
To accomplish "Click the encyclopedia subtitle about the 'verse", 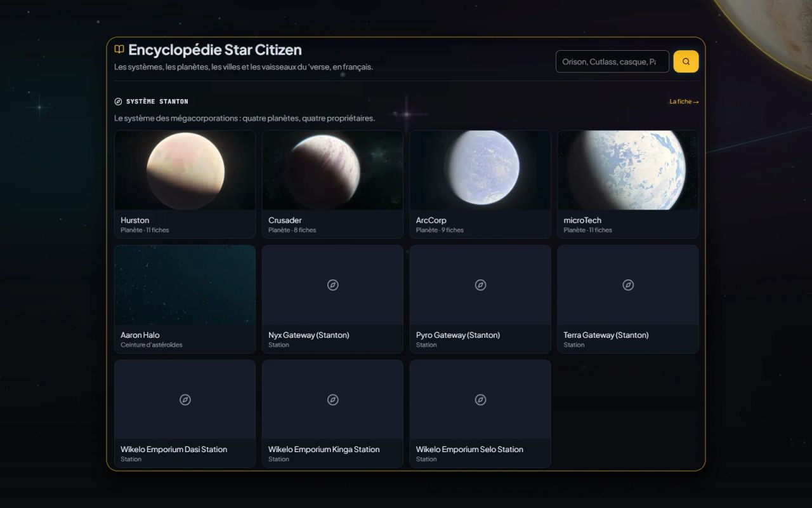I will pos(244,67).
